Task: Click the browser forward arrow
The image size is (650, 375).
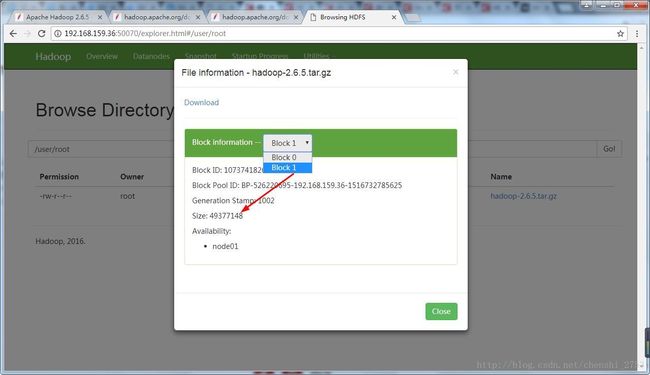Action: 27,34
